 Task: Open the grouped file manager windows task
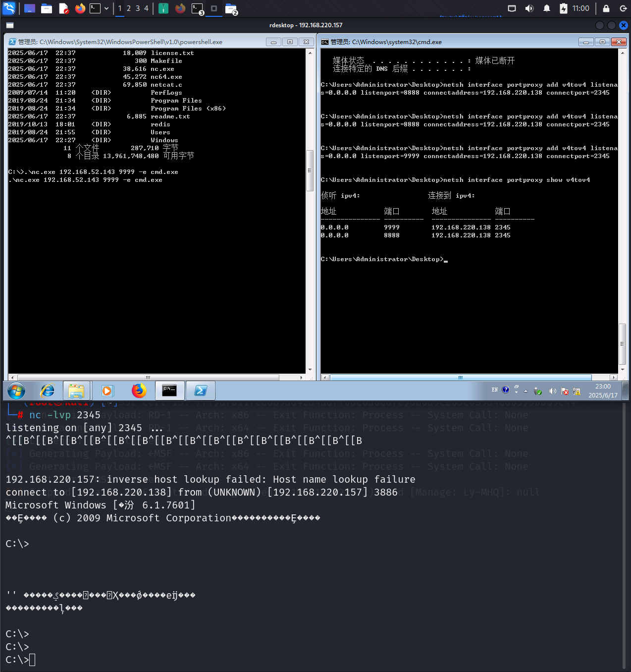231,8
